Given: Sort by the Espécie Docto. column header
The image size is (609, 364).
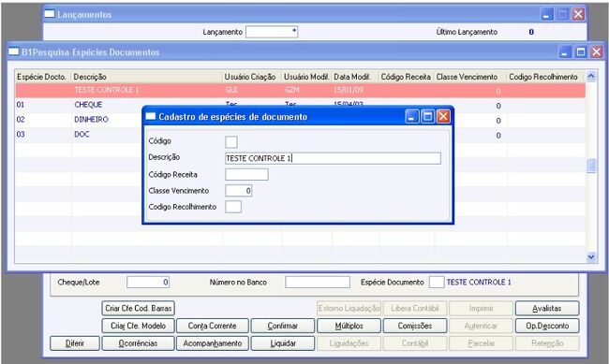Looking at the screenshot, I should click(43, 77).
